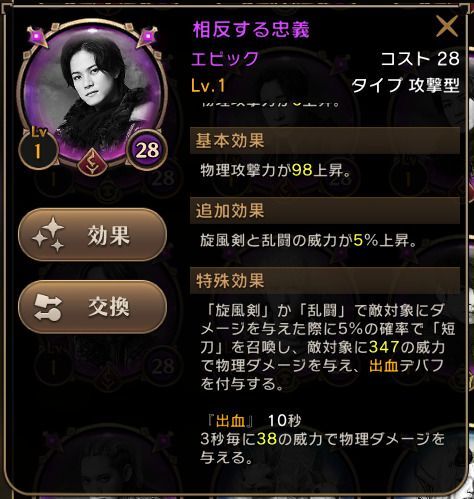The image size is (474, 499).
Task: Click the left purple gem ornament
Action: [37, 36]
